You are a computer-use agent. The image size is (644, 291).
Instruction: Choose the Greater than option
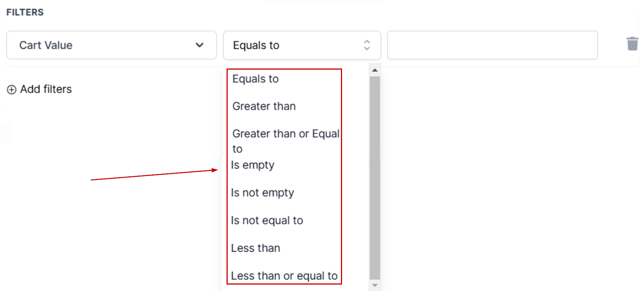coord(264,106)
